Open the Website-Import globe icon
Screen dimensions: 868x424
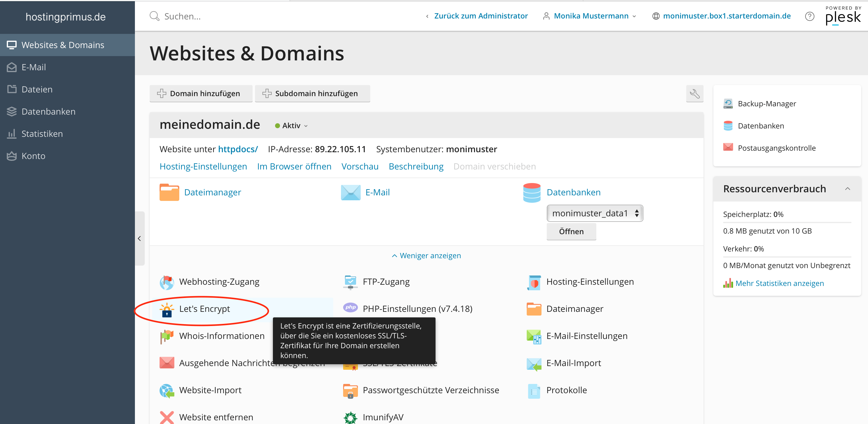point(167,391)
